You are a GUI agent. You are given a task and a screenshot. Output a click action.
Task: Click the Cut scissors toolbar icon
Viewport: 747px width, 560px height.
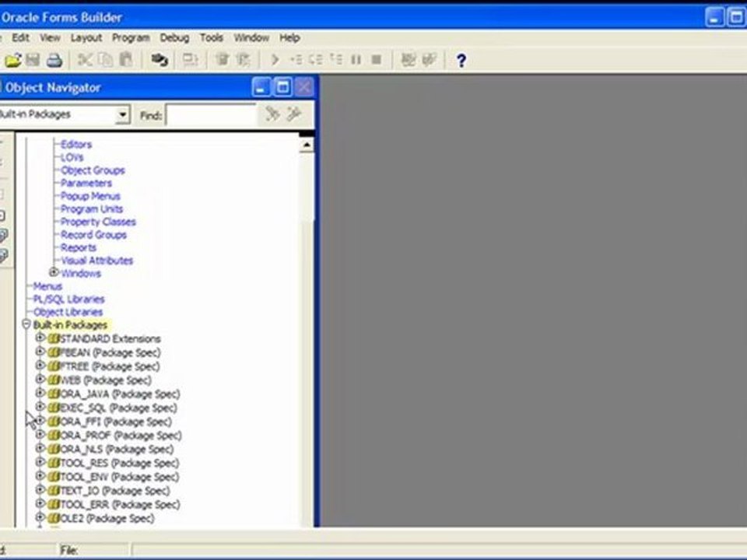(85, 60)
